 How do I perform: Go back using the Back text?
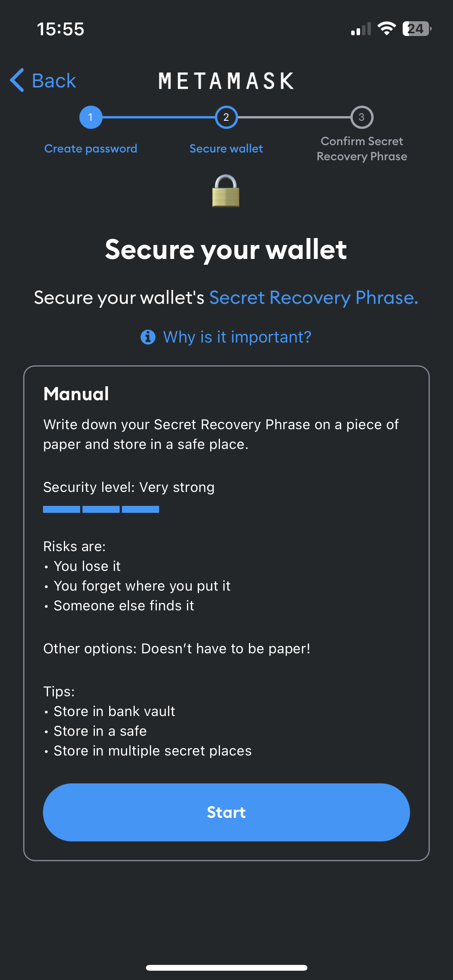[54, 81]
